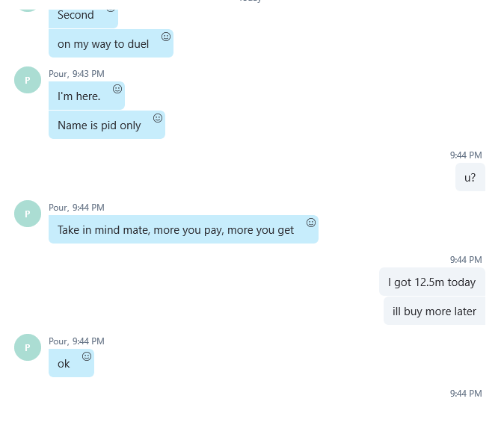Click Pour's avatar beside the 'ok' message
Screen dimensions: 504x431
click(x=28, y=347)
